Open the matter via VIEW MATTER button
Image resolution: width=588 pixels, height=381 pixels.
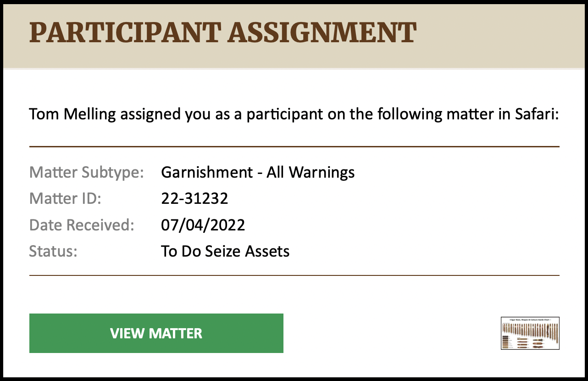coord(156,333)
